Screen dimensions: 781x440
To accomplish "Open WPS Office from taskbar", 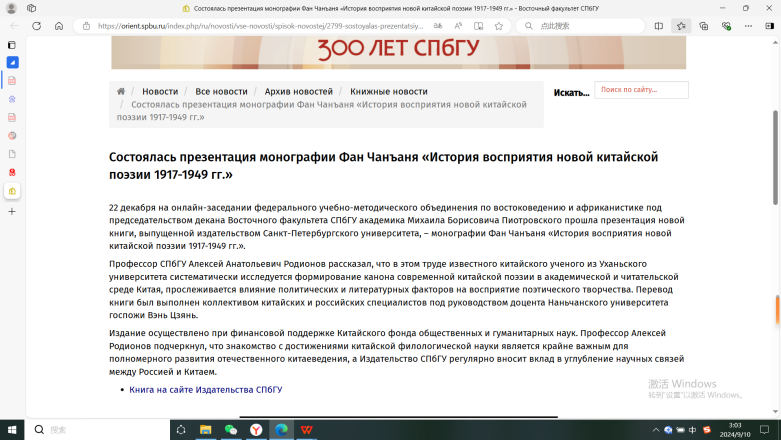I will (x=306, y=430).
